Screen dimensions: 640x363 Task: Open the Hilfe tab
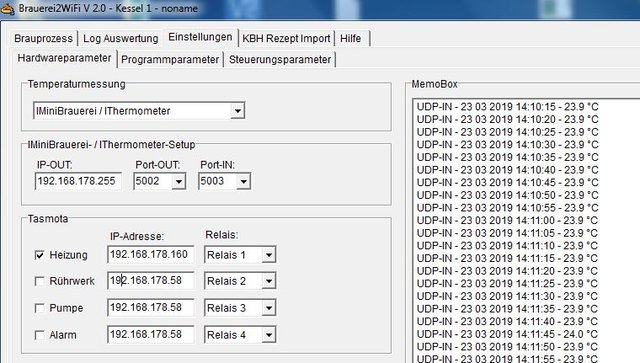[351, 39]
